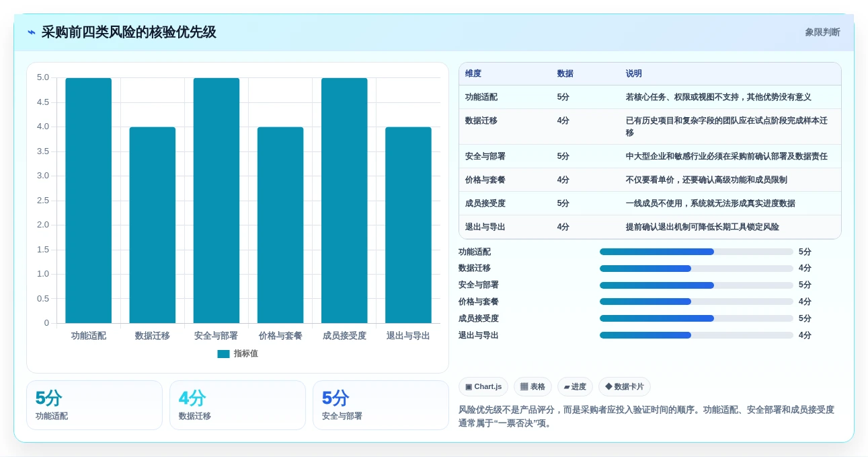The height and width of the screenshot is (457, 868).
Task: Click the 数据迁移 bar in chart
Action: click(153, 225)
